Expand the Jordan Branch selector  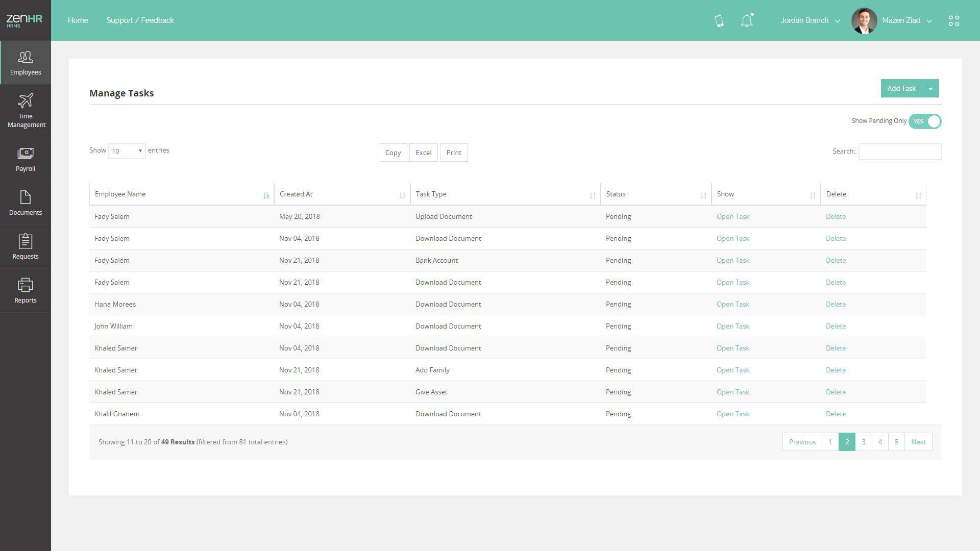click(x=810, y=21)
